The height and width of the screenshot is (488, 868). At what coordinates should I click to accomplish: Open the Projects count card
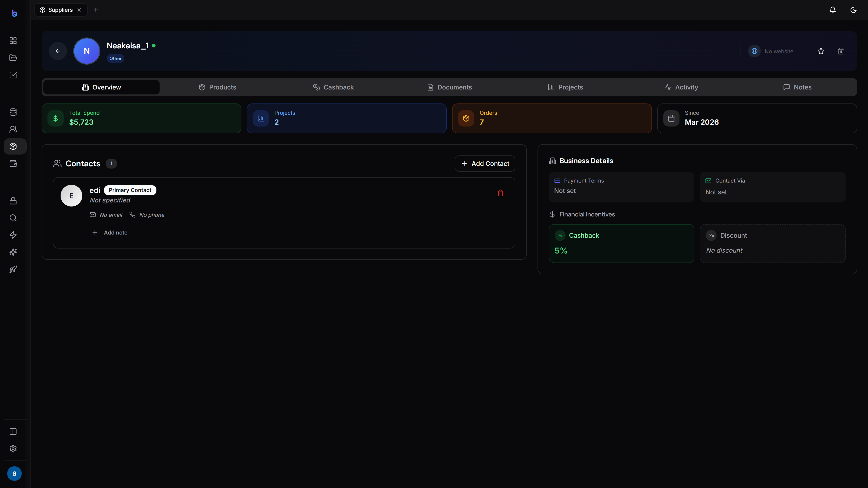click(x=347, y=118)
